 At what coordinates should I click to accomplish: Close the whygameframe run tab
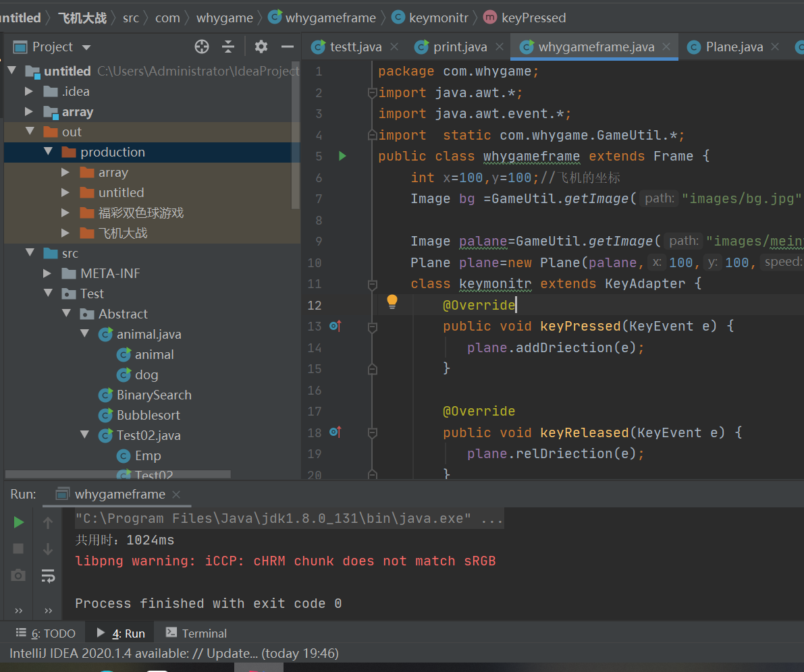(x=176, y=494)
